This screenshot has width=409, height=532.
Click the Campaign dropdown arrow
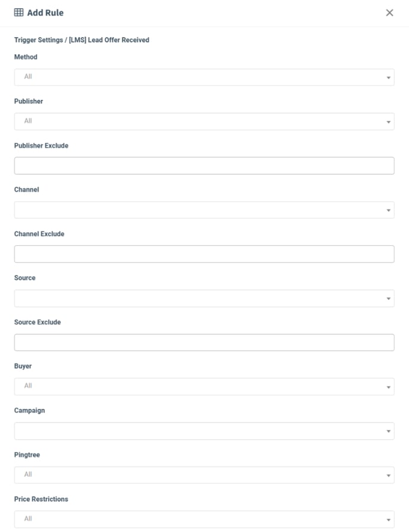388,431
